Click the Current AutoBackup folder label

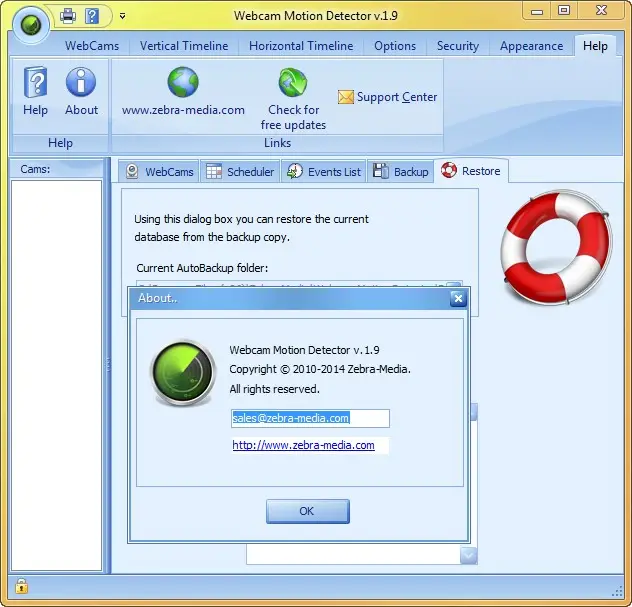pos(202,268)
